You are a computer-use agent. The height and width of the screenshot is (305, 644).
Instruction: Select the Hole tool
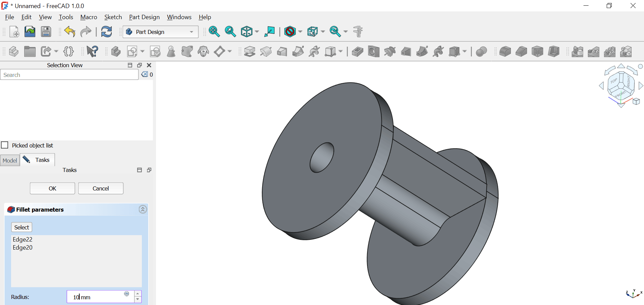pyautogui.click(x=374, y=51)
